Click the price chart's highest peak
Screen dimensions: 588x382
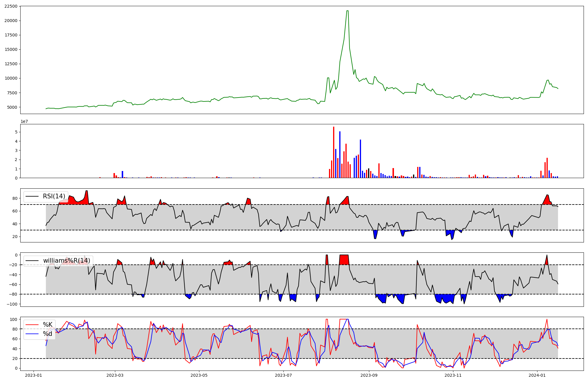click(348, 11)
